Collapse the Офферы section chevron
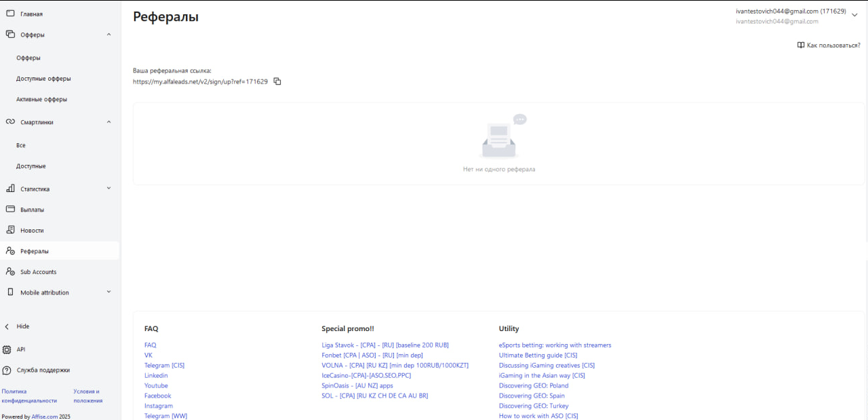The height and width of the screenshot is (420, 868). coord(108,34)
